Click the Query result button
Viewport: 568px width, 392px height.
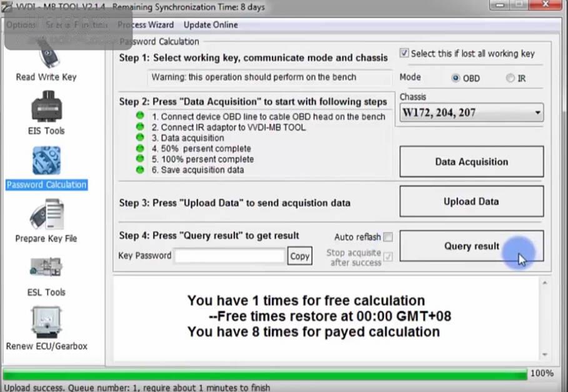pyautogui.click(x=472, y=246)
